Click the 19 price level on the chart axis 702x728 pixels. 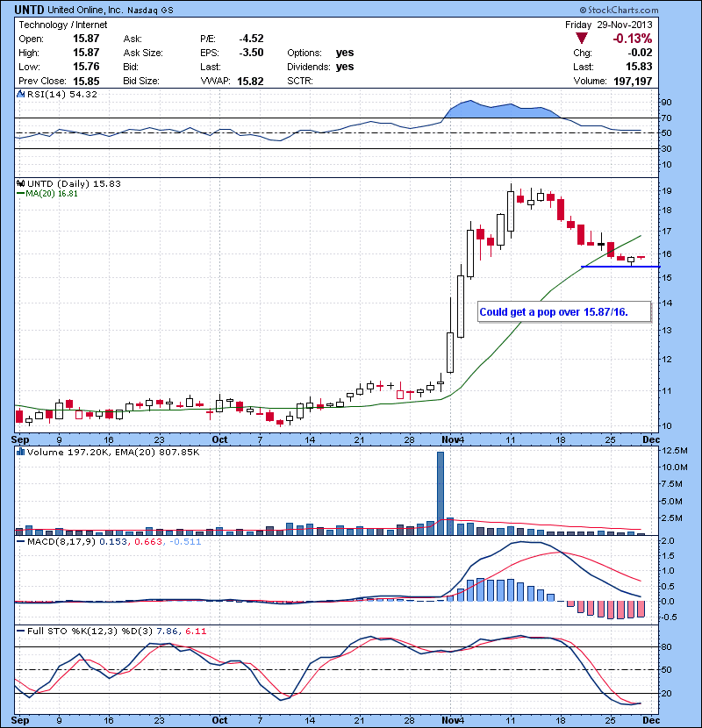[x=667, y=191]
